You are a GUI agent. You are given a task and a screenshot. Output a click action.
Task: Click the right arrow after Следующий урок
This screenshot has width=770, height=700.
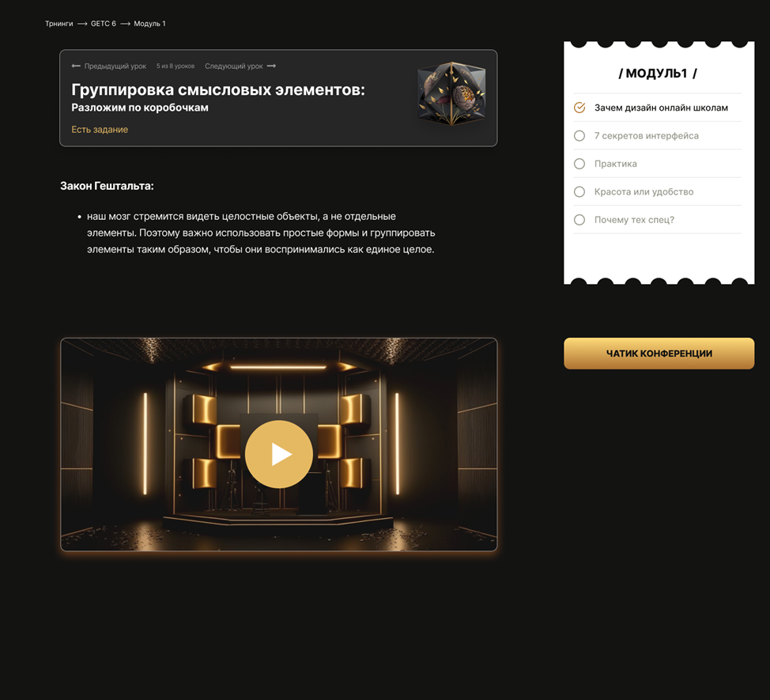click(271, 66)
